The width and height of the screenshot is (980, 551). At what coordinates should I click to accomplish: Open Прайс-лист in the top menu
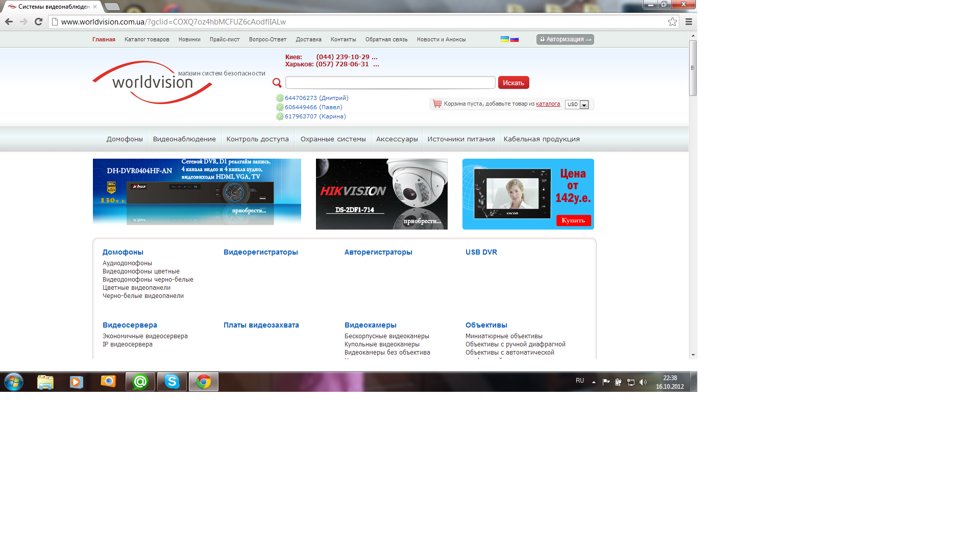click(225, 39)
